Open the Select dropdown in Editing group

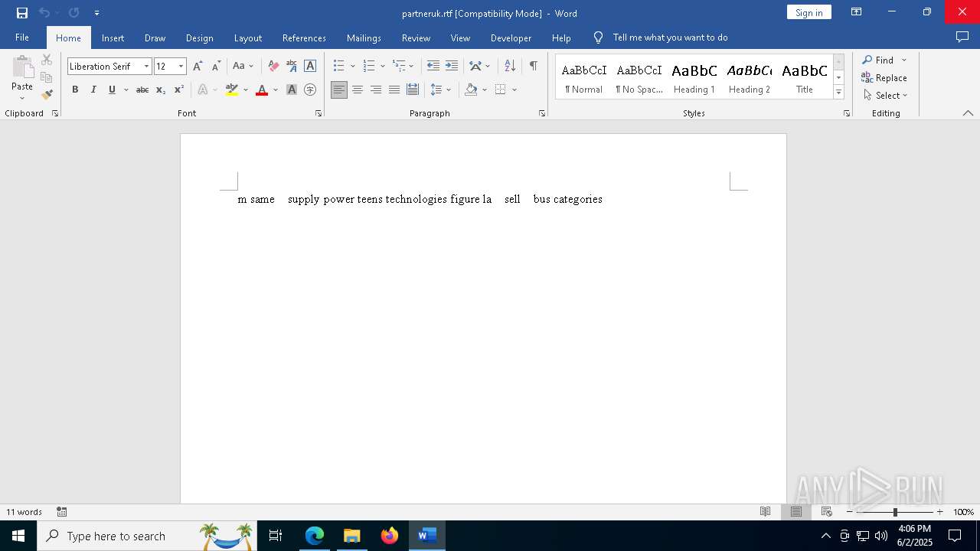(x=885, y=96)
